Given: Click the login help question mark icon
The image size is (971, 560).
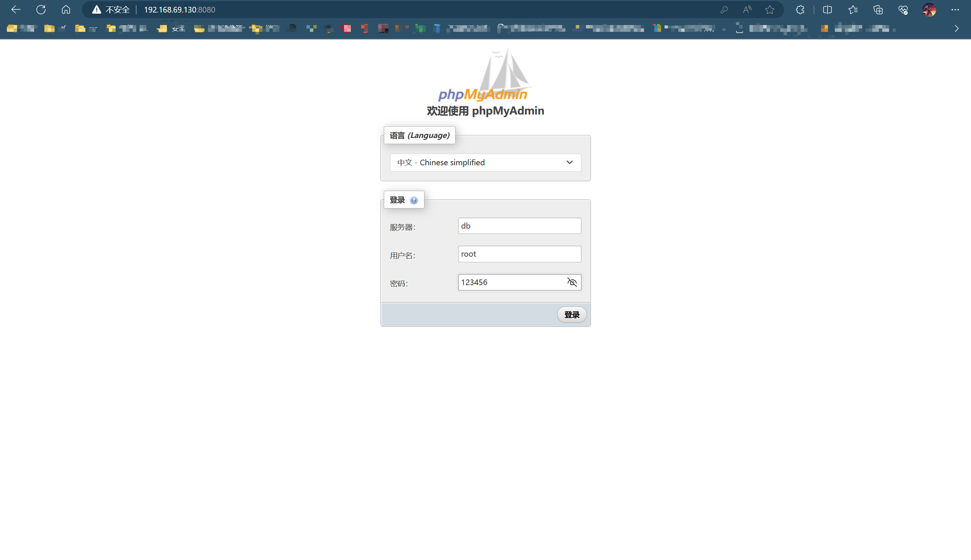Looking at the screenshot, I should (x=413, y=200).
